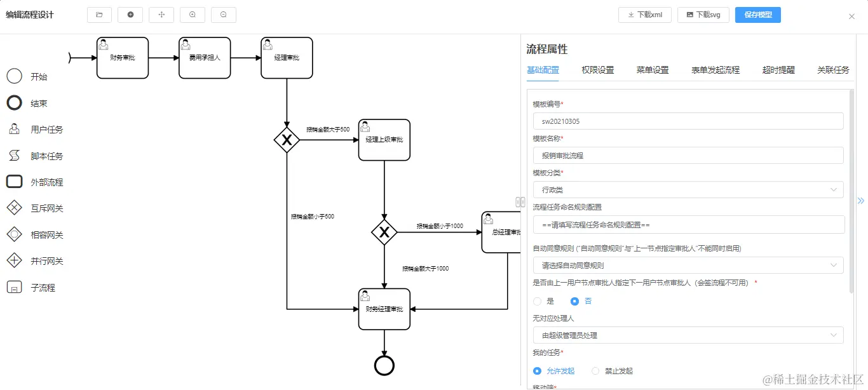Viewport: 868px width, 390px height.
Task: Select the pan/move toolbar icon
Action: pos(161,14)
